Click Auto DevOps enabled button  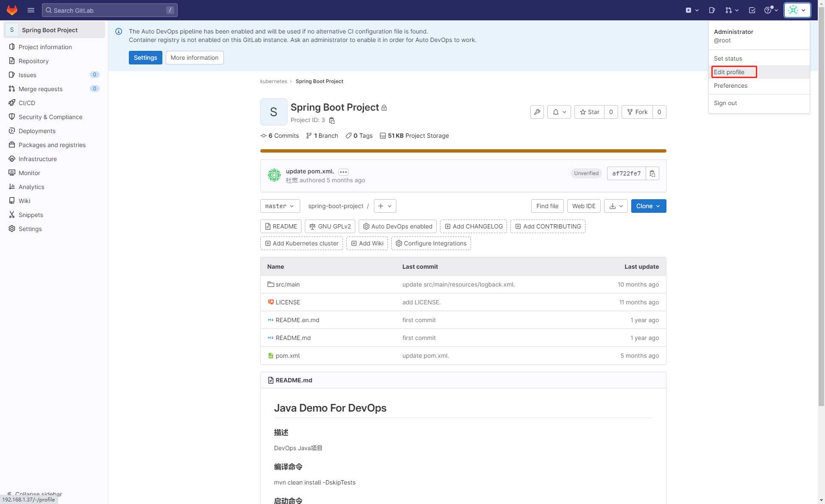[x=398, y=226]
